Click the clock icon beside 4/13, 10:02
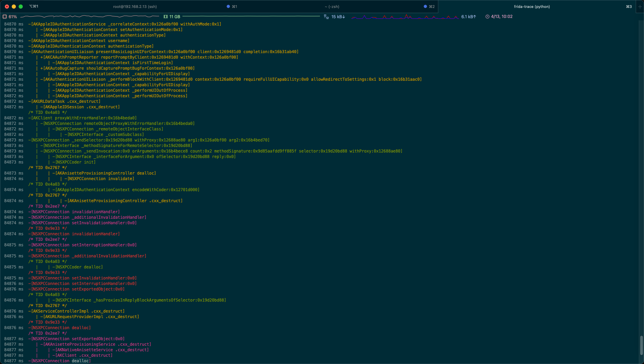Viewport: 644px width, 364px height. click(x=487, y=17)
